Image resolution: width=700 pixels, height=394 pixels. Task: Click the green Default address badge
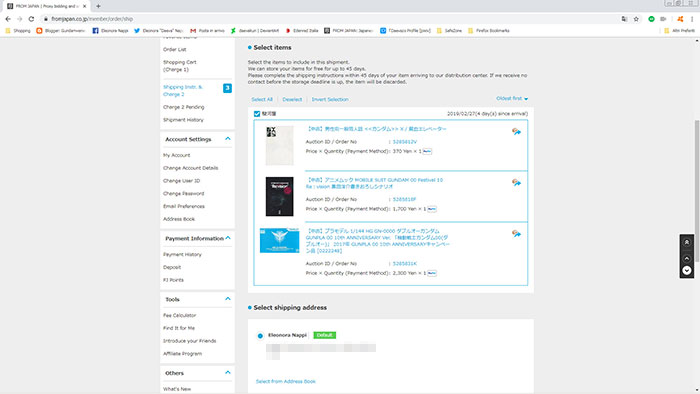click(325, 335)
